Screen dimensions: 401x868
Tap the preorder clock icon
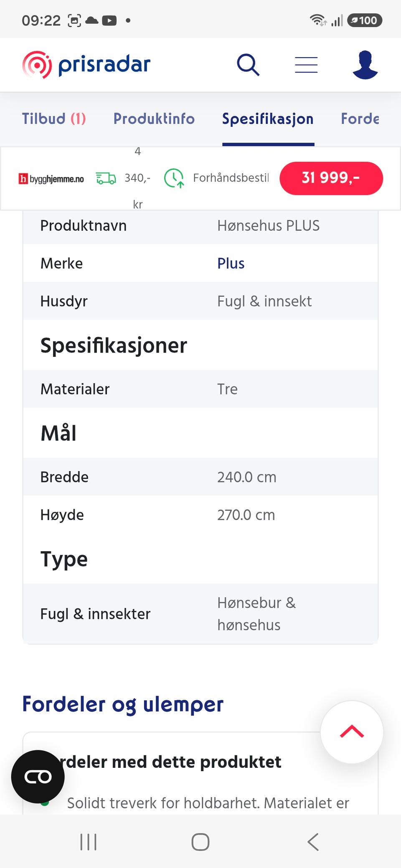tap(174, 178)
